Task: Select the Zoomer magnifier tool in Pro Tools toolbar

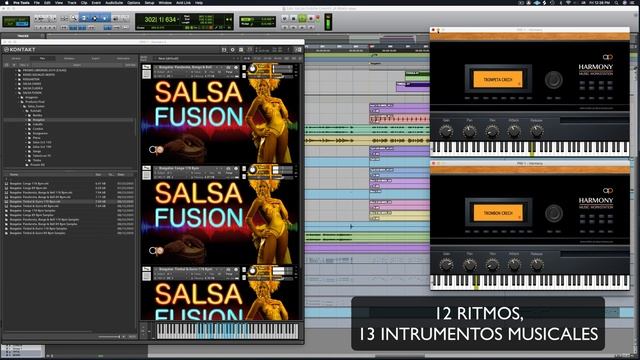Action: (74, 18)
